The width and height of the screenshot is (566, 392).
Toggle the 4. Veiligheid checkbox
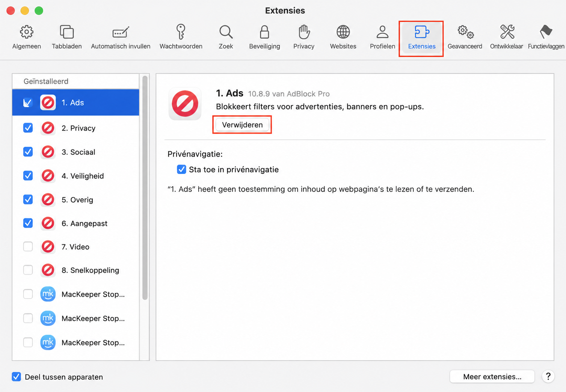coord(28,176)
